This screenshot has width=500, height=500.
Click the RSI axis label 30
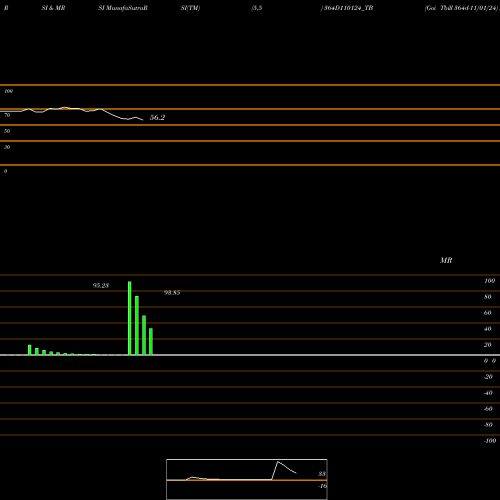coord(7,147)
